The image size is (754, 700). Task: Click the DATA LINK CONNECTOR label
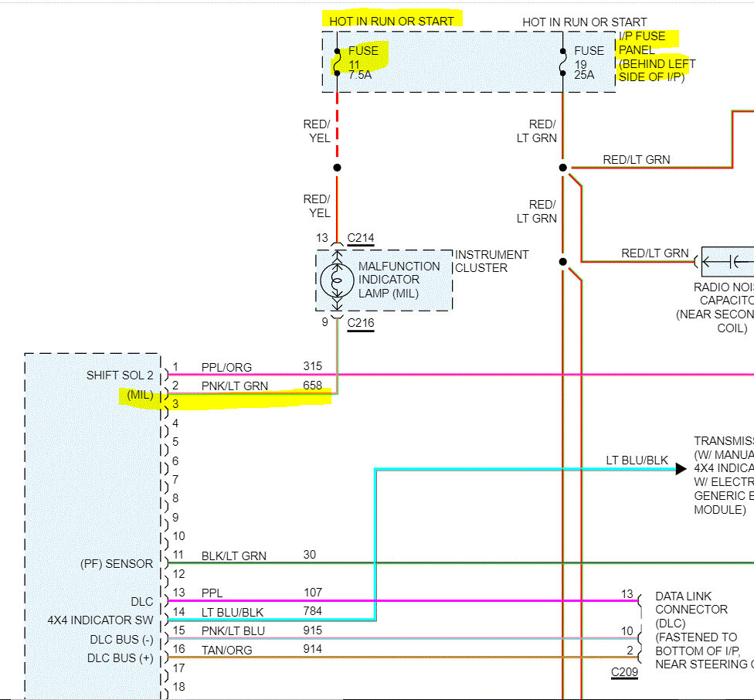[x=691, y=603]
